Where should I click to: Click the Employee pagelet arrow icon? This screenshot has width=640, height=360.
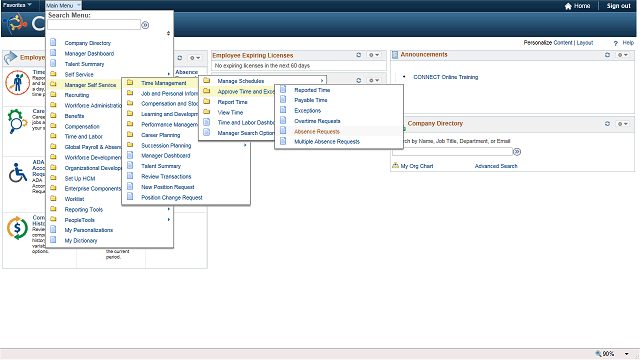[11, 58]
